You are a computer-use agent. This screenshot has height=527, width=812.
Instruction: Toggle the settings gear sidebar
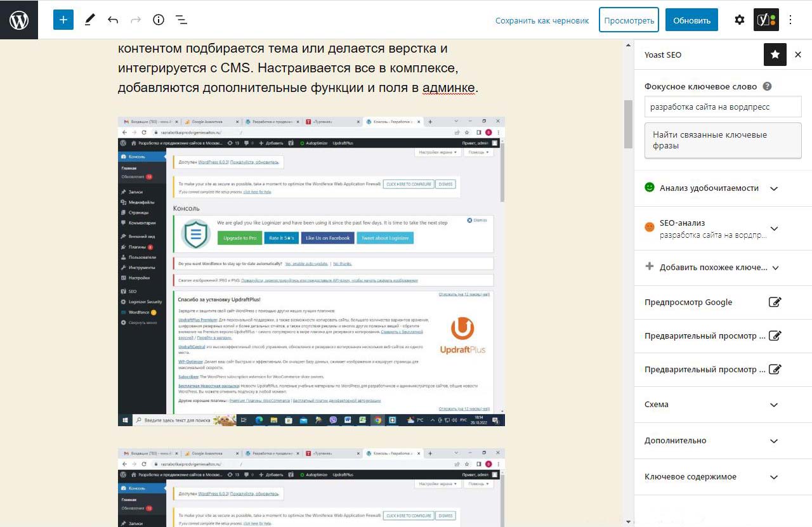coord(740,20)
